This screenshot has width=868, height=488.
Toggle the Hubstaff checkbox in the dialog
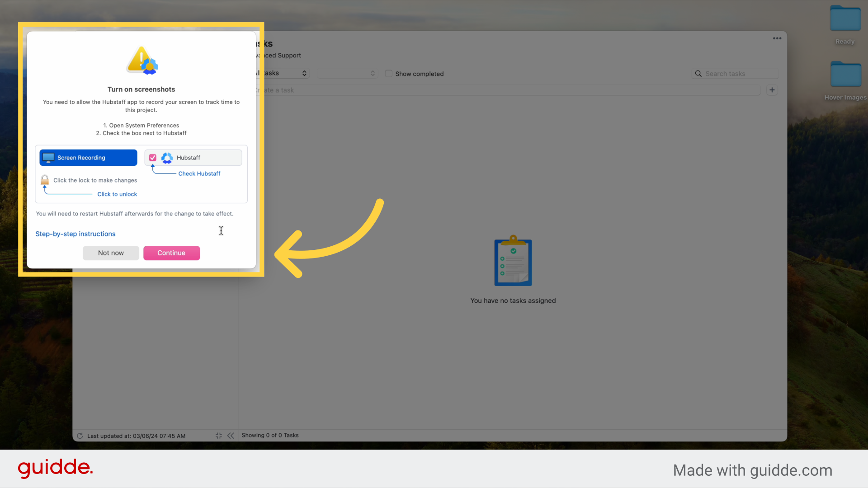coord(153,158)
